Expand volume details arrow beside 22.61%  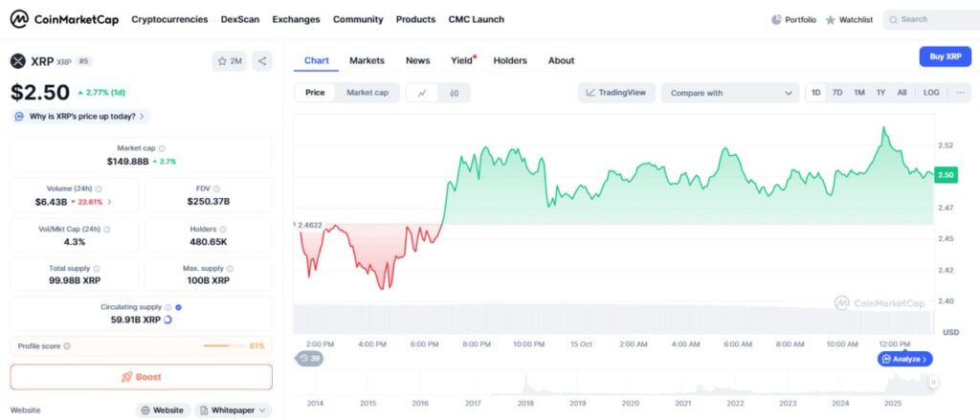110,202
